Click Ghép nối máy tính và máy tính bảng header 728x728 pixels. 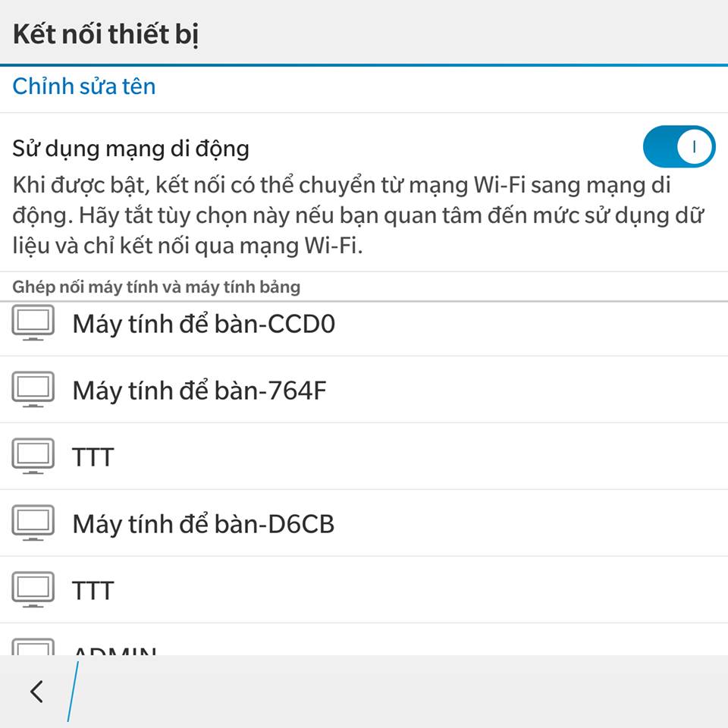coord(156,287)
